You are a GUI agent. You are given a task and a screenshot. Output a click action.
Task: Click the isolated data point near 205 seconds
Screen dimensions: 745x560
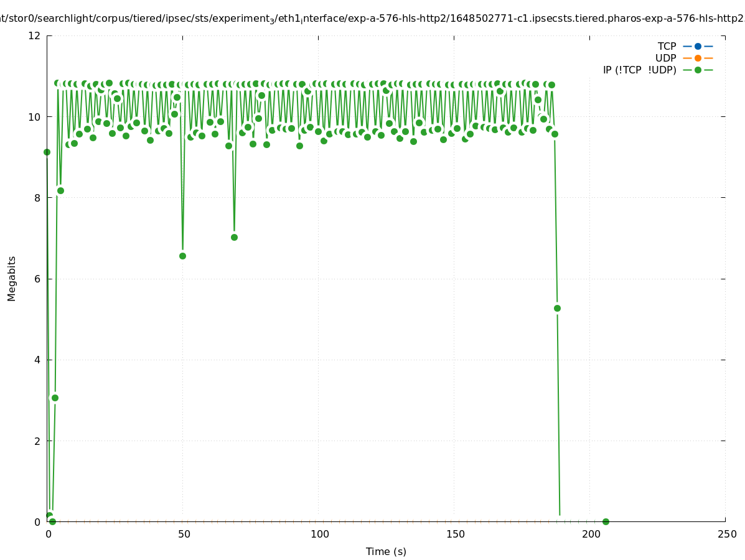click(x=606, y=521)
